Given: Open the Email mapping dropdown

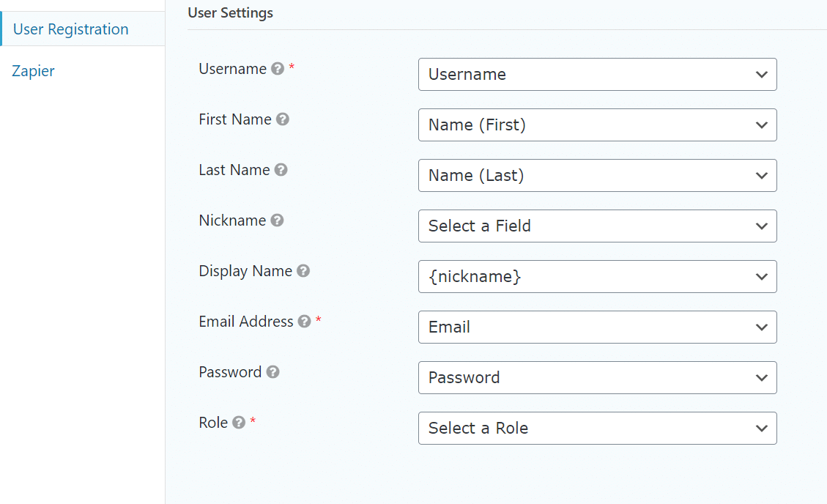Looking at the screenshot, I should (x=597, y=327).
